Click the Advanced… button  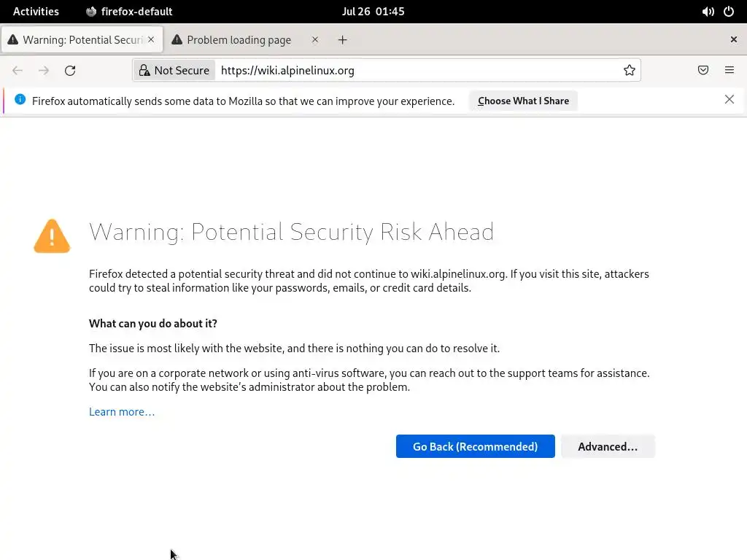click(x=608, y=446)
